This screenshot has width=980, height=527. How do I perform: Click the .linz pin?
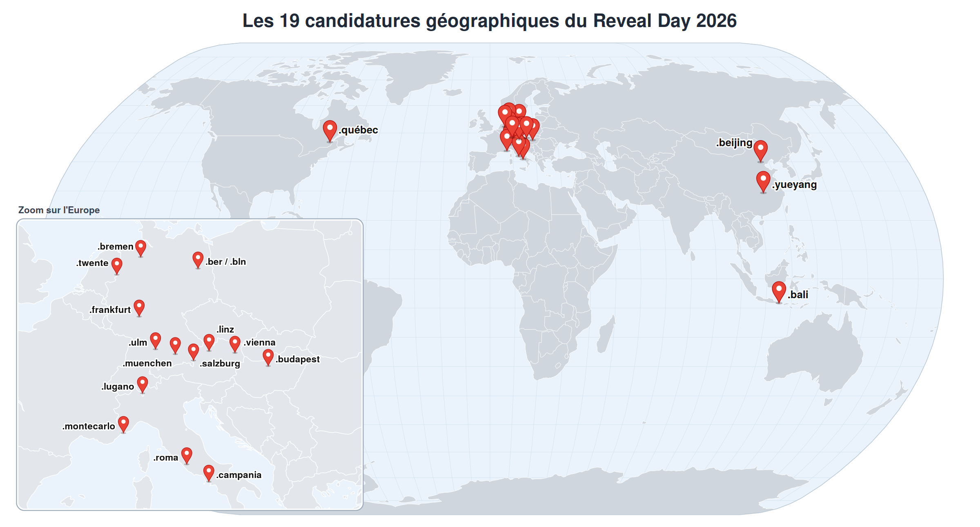point(209,342)
